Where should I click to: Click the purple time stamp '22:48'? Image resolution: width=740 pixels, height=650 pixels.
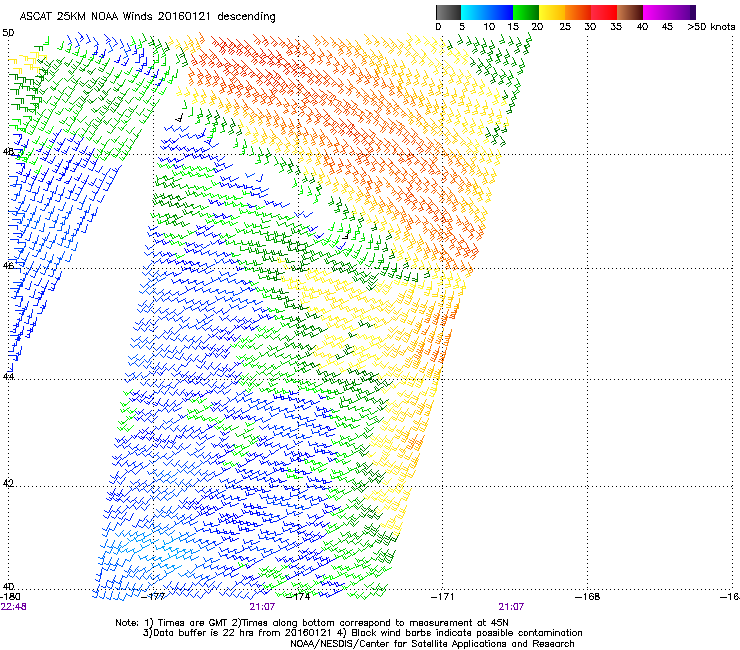[13, 607]
